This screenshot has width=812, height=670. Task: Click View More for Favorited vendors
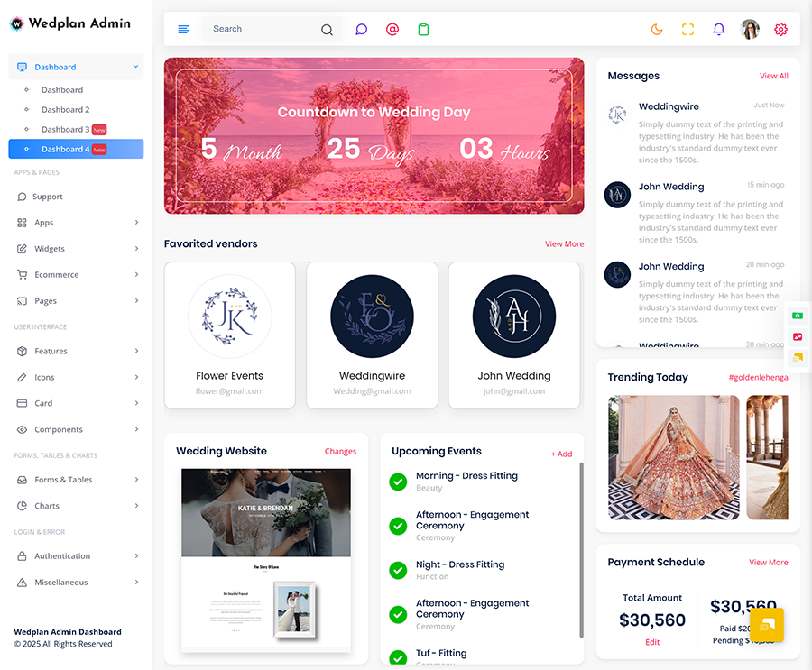click(x=565, y=243)
